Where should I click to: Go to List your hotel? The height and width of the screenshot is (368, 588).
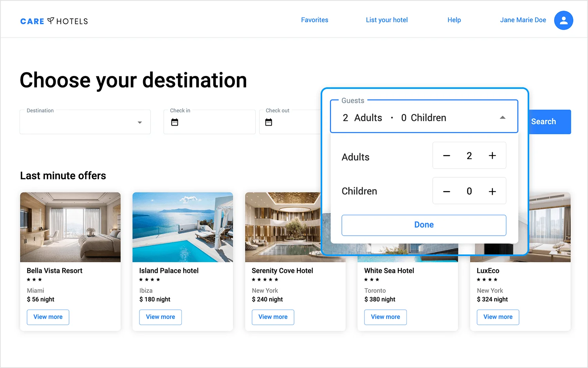387,20
